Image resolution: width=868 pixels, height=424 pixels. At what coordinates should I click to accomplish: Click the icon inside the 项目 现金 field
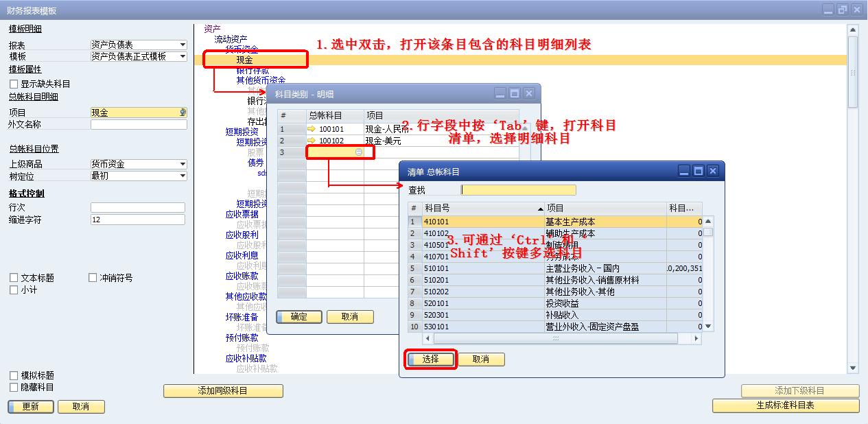click(x=183, y=113)
